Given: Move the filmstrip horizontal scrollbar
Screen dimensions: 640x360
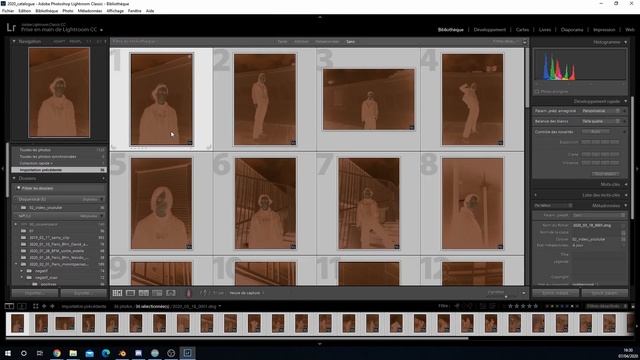Looking at the screenshot, I should [x=237, y=338].
